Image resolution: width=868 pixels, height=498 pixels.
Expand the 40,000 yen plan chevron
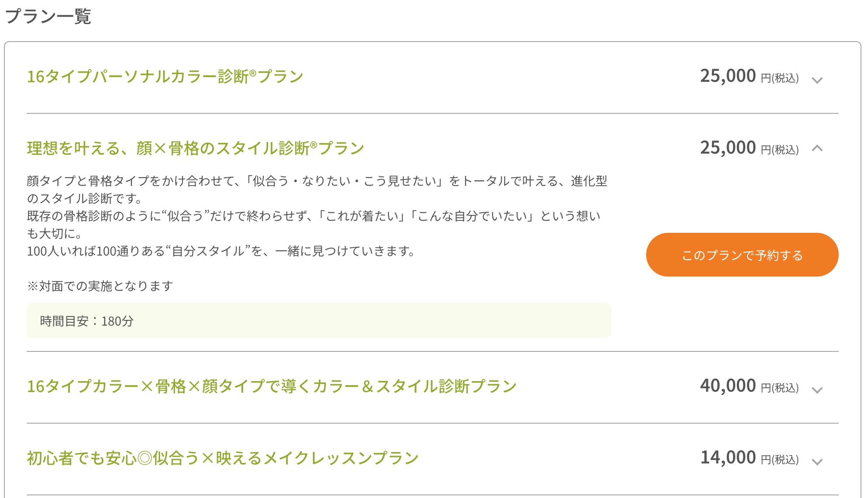(x=817, y=390)
